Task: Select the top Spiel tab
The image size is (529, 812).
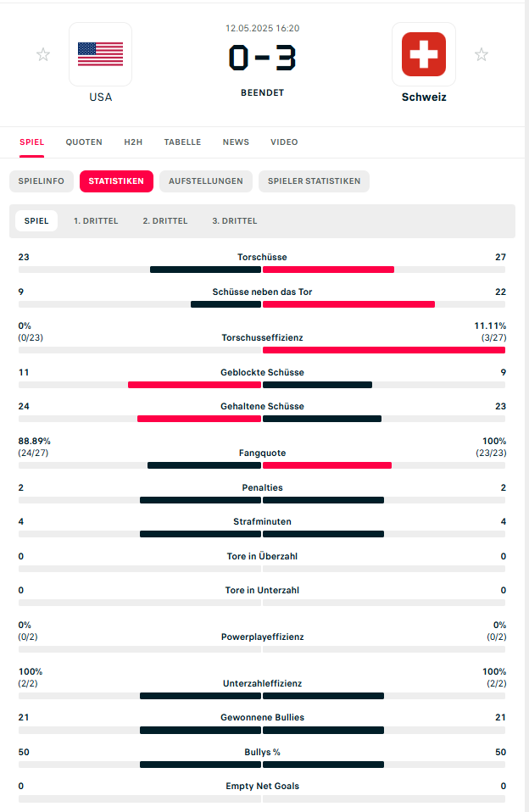Action: [x=32, y=142]
